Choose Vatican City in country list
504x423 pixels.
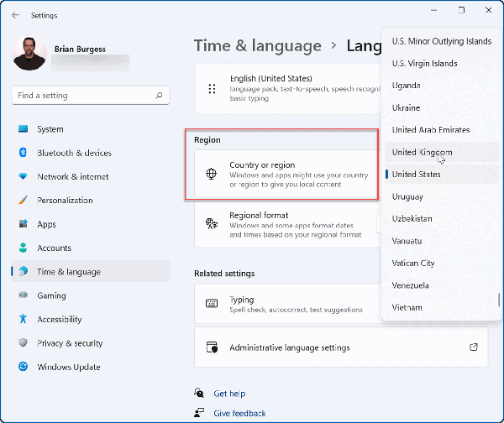point(442,263)
